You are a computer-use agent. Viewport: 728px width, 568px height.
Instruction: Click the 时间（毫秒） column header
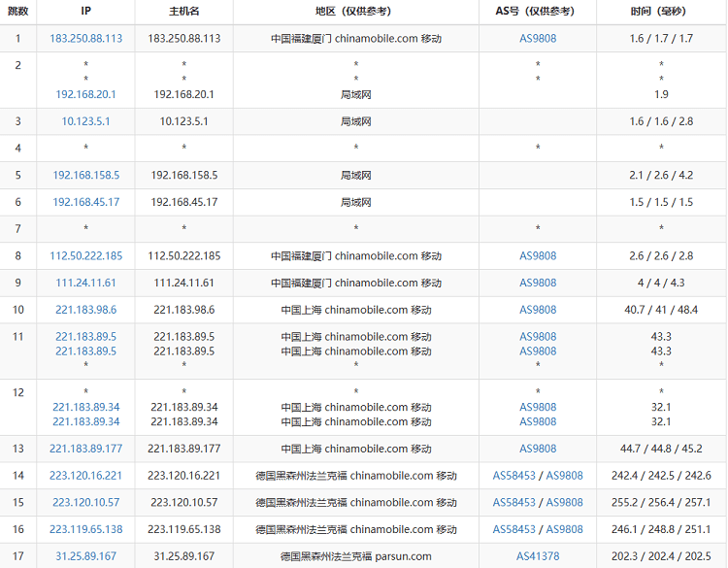pos(661,11)
